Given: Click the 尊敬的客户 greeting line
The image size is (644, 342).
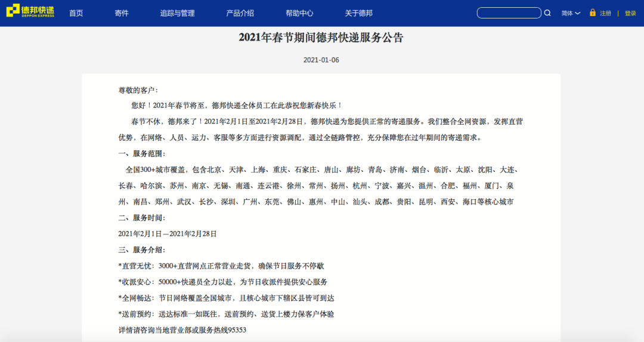Looking at the screenshot, I should [x=138, y=90].
